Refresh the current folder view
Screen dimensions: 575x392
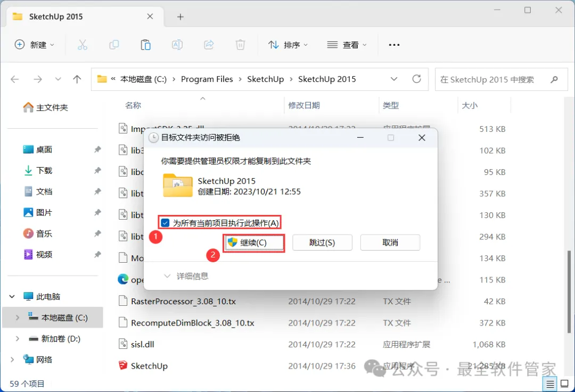[416, 79]
